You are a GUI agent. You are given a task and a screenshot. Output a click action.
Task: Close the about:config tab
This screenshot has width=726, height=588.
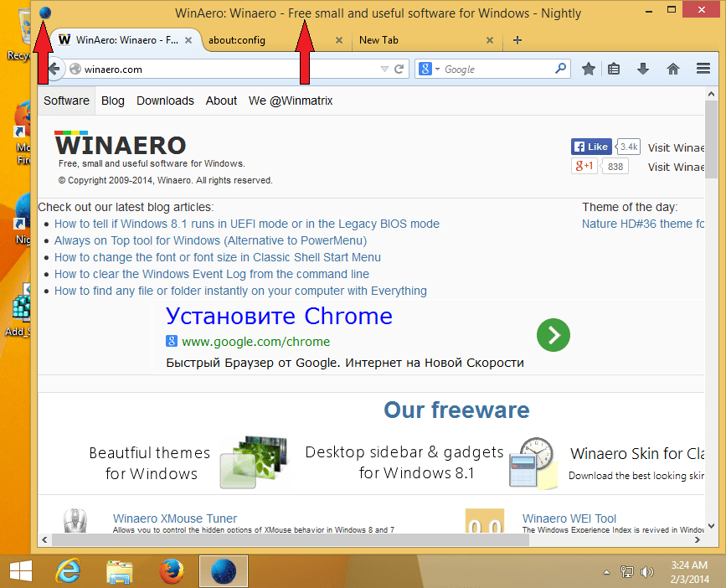[x=339, y=40]
